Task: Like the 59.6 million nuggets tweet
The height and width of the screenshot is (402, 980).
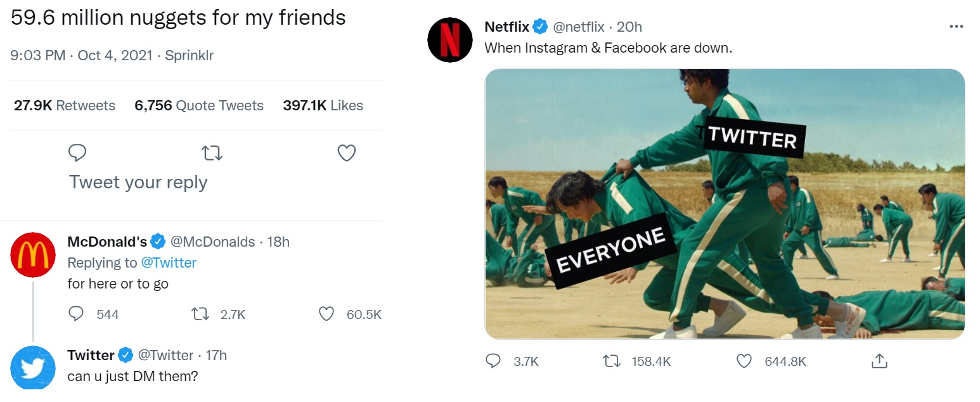Action: [x=346, y=153]
